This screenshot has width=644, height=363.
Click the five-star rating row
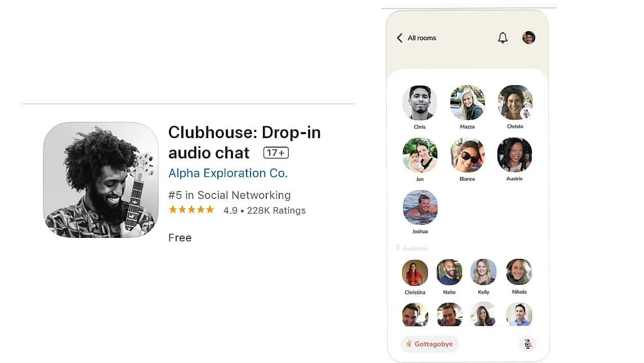click(x=191, y=210)
